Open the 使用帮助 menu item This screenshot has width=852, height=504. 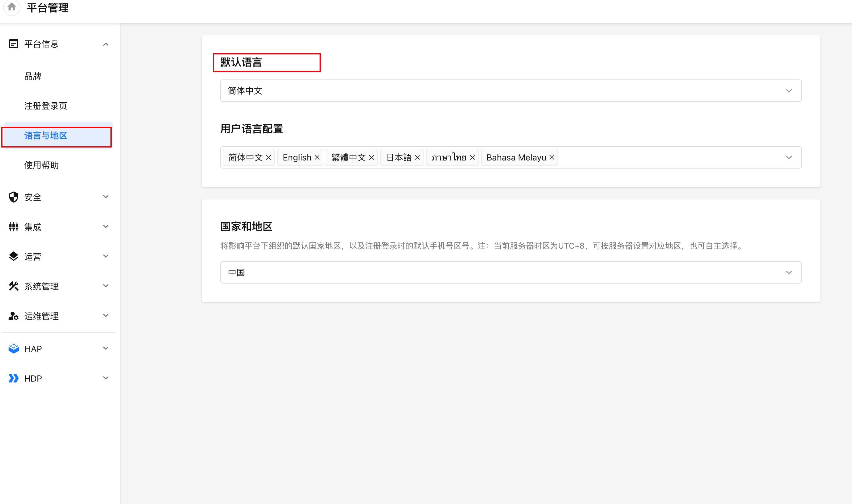pos(58,165)
